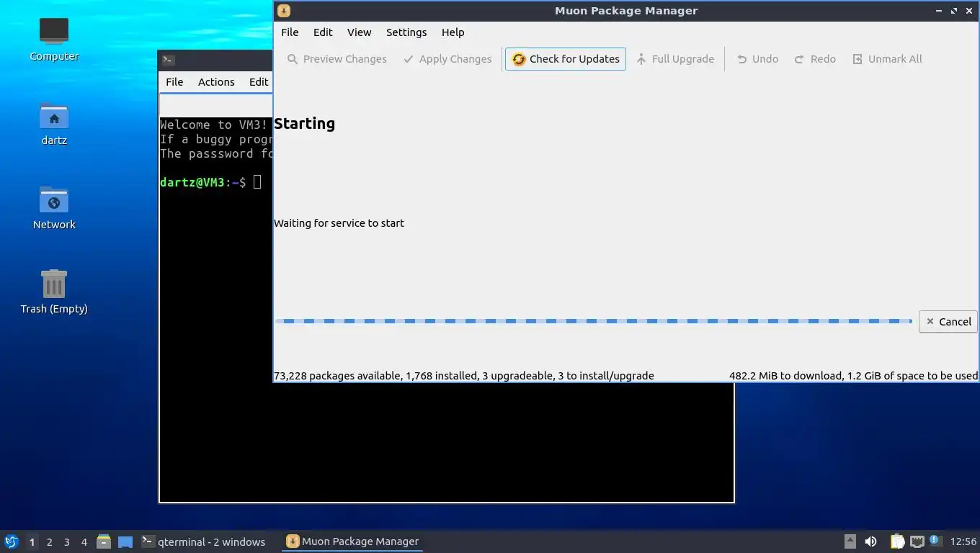The height and width of the screenshot is (553, 980).
Task: Open the terminal Edit menu
Action: pyautogui.click(x=259, y=82)
